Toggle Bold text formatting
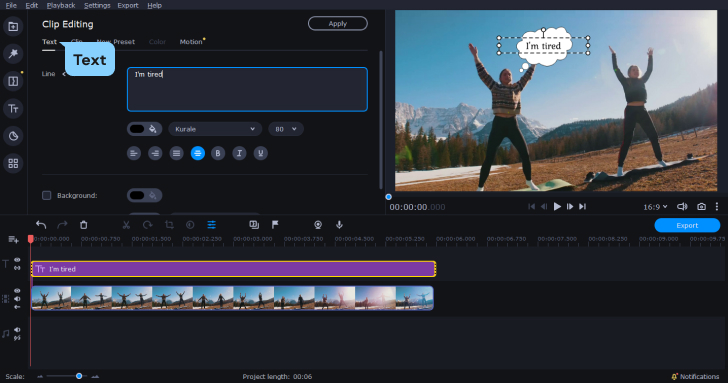The width and height of the screenshot is (728, 383). point(218,153)
